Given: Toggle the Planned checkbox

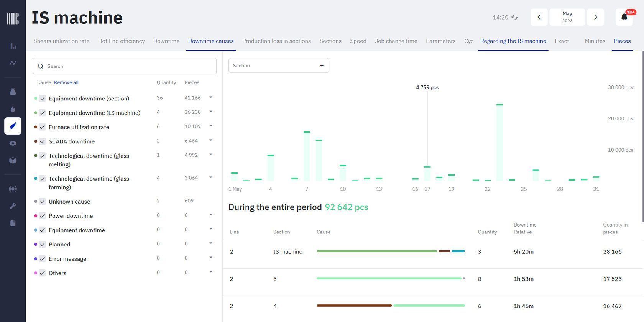Looking at the screenshot, I should coord(42,245).
